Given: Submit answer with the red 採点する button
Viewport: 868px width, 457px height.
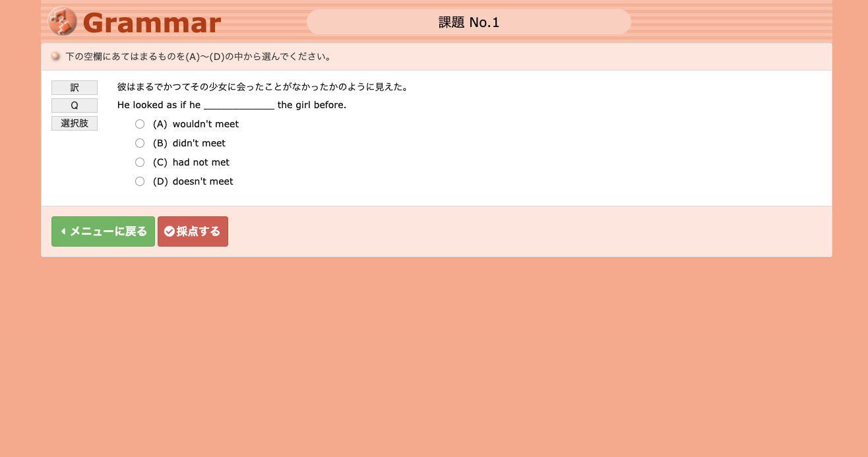Looking at the screenshot, I should point(193,231).
